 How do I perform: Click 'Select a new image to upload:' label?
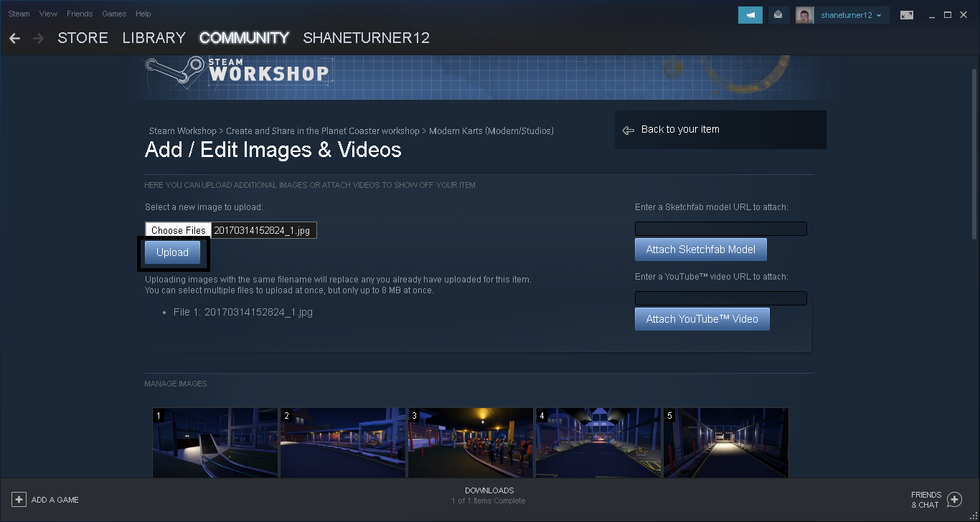pyautogui.click(x=204, y=207)
